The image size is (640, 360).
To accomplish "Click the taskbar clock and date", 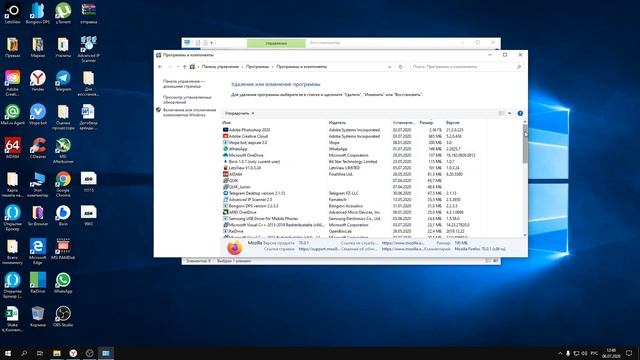I will [x=611, y=353].
